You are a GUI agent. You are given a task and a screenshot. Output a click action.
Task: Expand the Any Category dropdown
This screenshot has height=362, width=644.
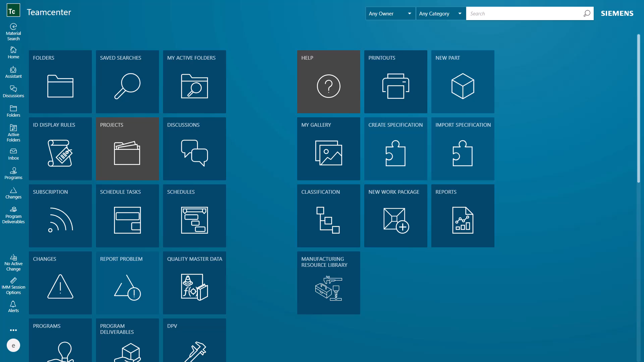(441, 13)
